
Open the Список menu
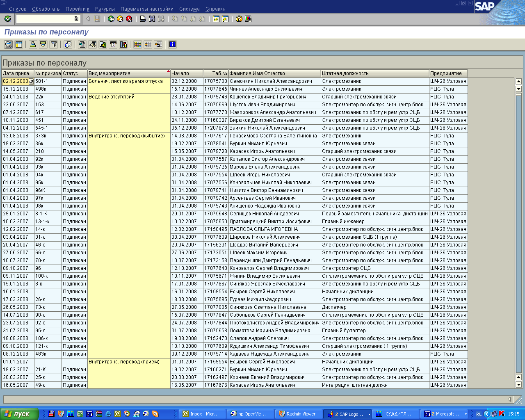pos(17,9)
